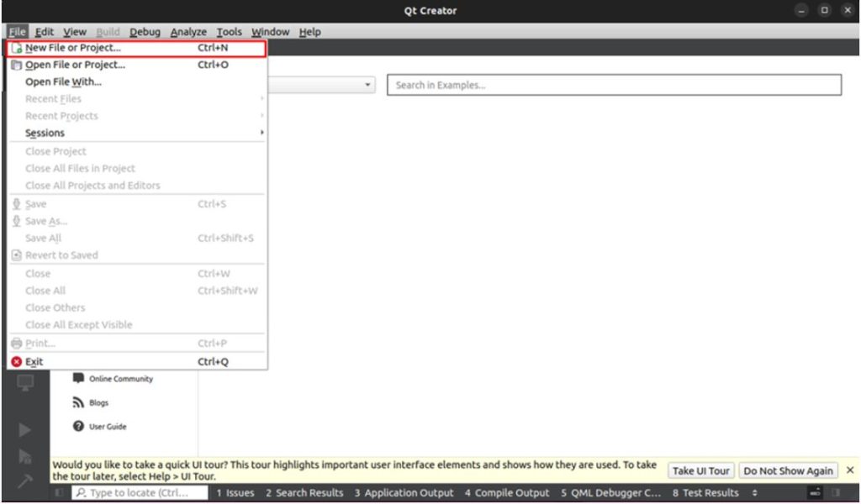861x504 pixels.
Task: Click the red Exit icon in menu
Action: point(16,362)
